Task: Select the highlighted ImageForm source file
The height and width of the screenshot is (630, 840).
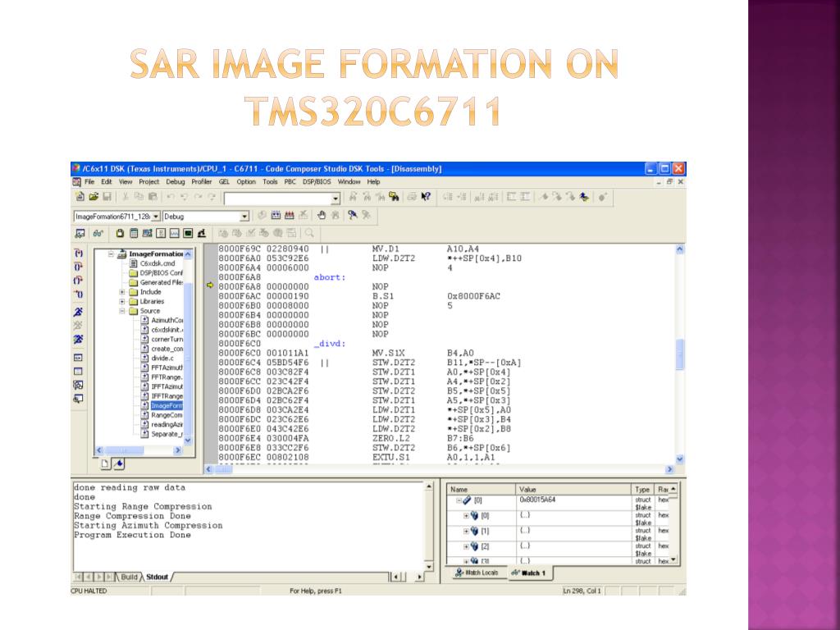Action: (x=167, y=405)
